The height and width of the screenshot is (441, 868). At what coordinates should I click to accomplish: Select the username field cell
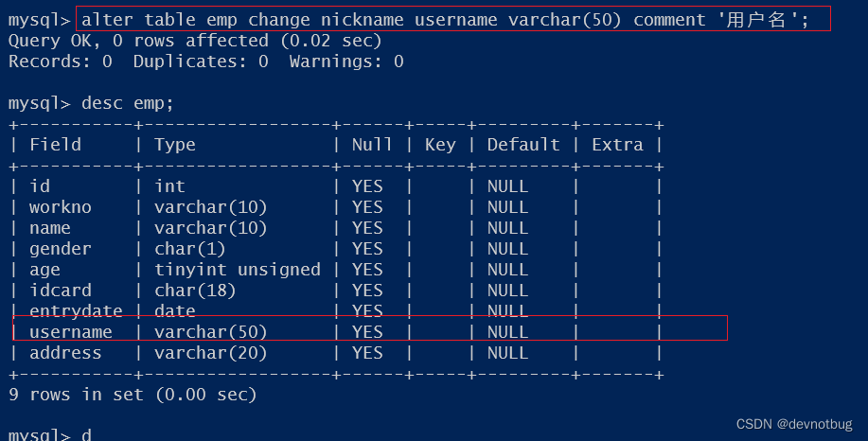[71, 332]
